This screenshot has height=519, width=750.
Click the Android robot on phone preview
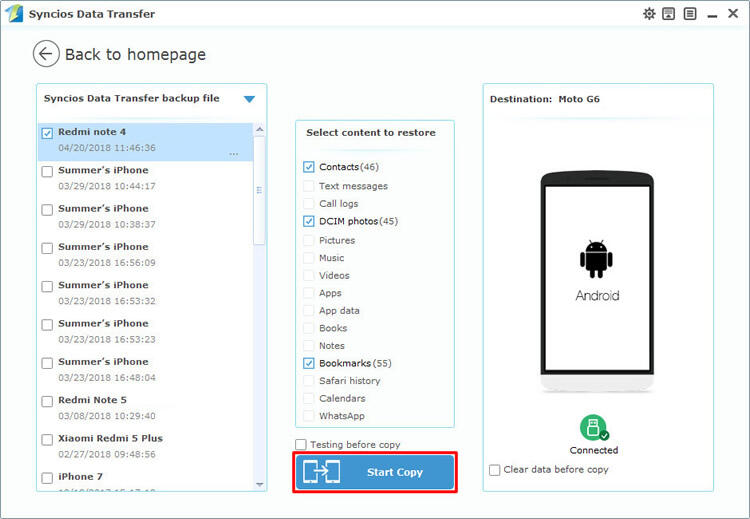(x=596, y=259)
